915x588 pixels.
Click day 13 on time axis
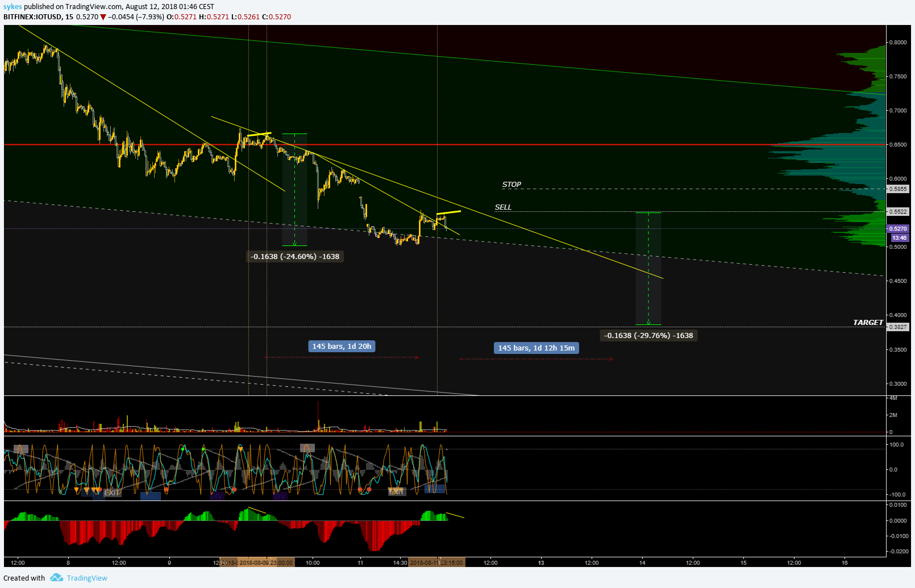541,563
